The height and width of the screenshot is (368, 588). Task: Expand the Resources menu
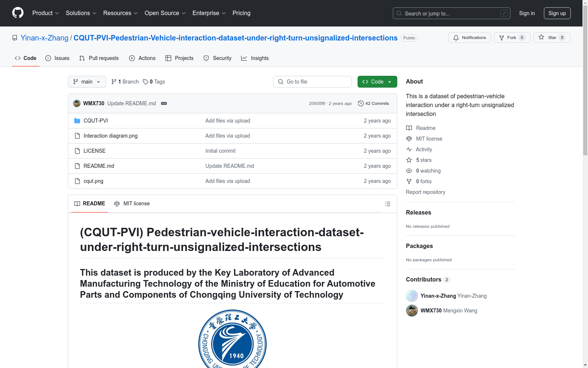pos(121,13)
